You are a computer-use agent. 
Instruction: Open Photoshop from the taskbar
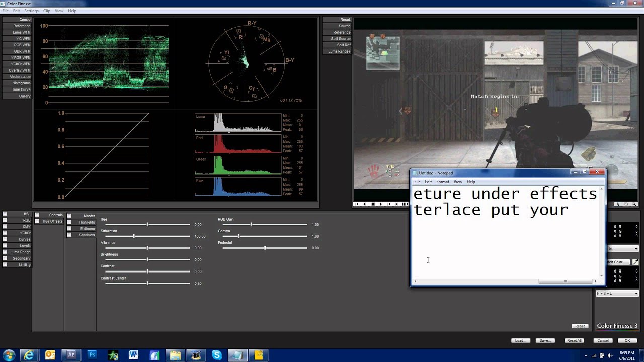click(x=92, y=355)
